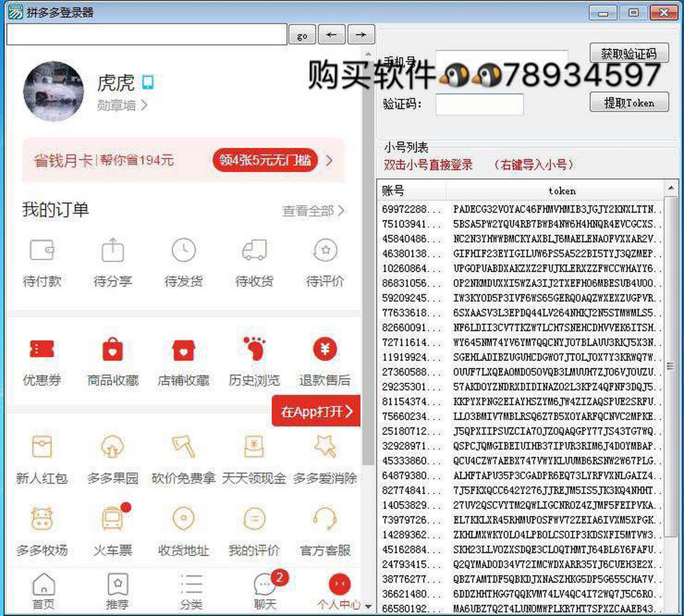This screenshot has width=684, height=616.
Task: Open the 勋章墙 badge wall link
Action: pos(122,105)
